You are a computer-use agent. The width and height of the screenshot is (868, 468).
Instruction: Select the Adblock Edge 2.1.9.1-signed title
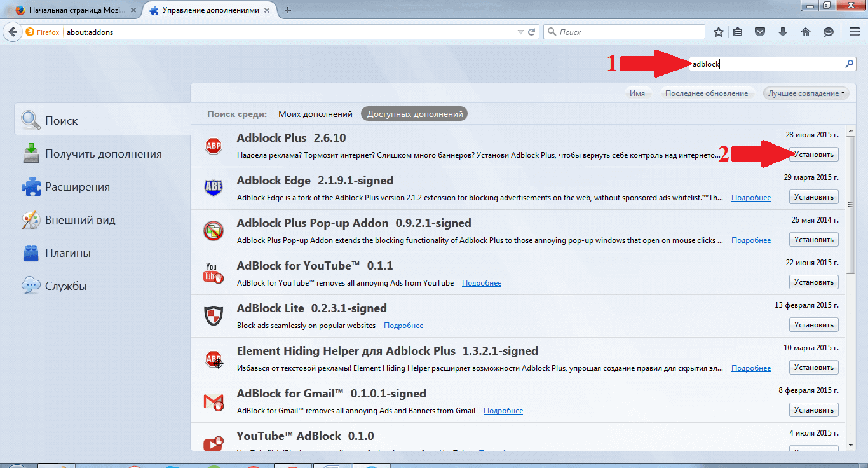click(x=315, y=181)
